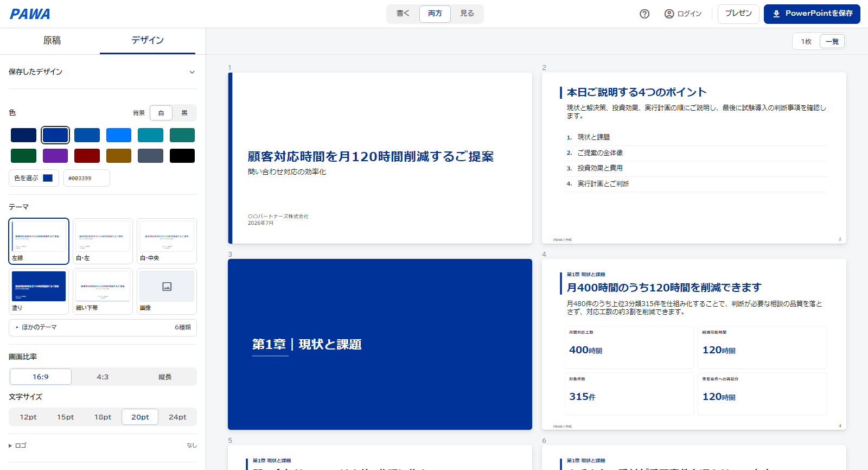Click the 月間対応工数 400時間 card
868x470 pixels.
pos(629,347)
